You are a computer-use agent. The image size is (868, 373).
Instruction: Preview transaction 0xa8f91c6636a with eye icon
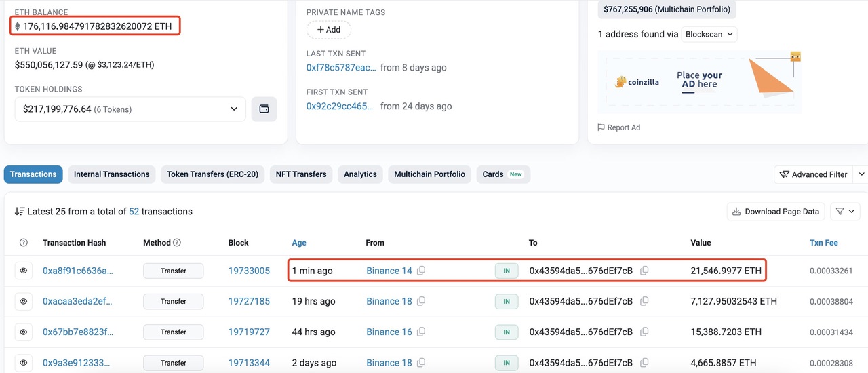pyautogui.click(x=24, y=271)
